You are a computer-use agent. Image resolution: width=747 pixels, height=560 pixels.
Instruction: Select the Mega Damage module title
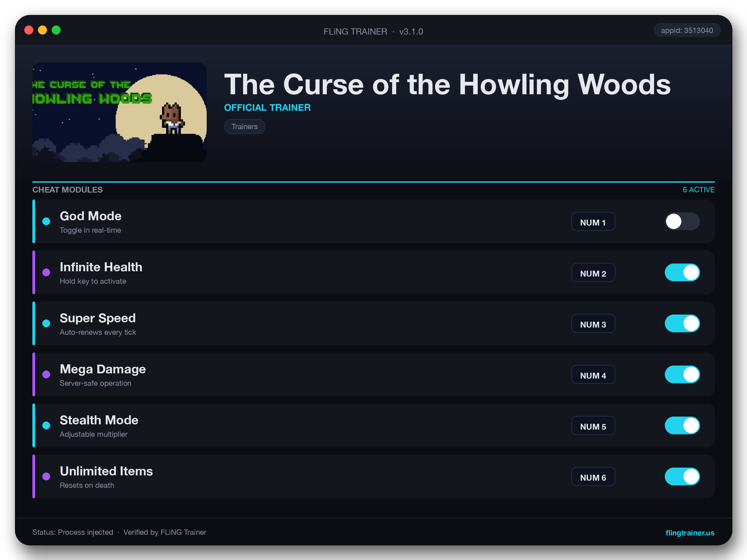point(103,369)
